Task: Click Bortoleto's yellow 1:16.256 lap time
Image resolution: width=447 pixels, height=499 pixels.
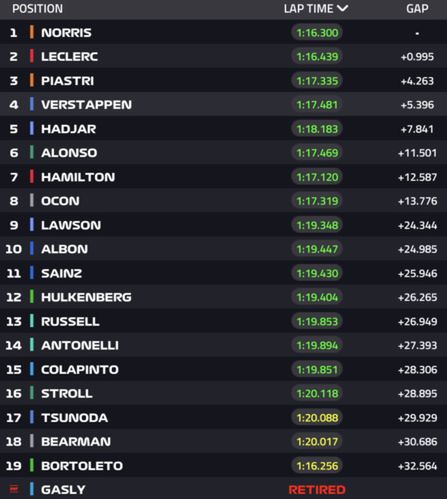Action: [317, 466]
